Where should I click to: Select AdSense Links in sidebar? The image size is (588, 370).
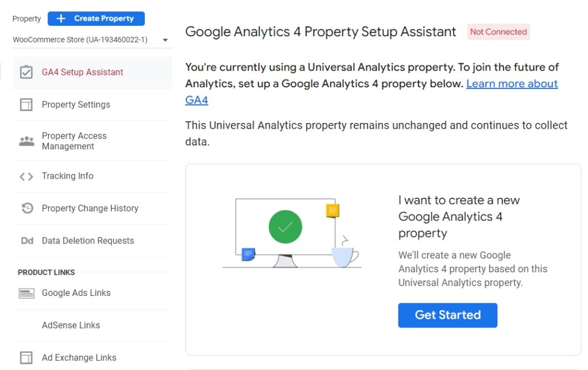click(71, 325)
